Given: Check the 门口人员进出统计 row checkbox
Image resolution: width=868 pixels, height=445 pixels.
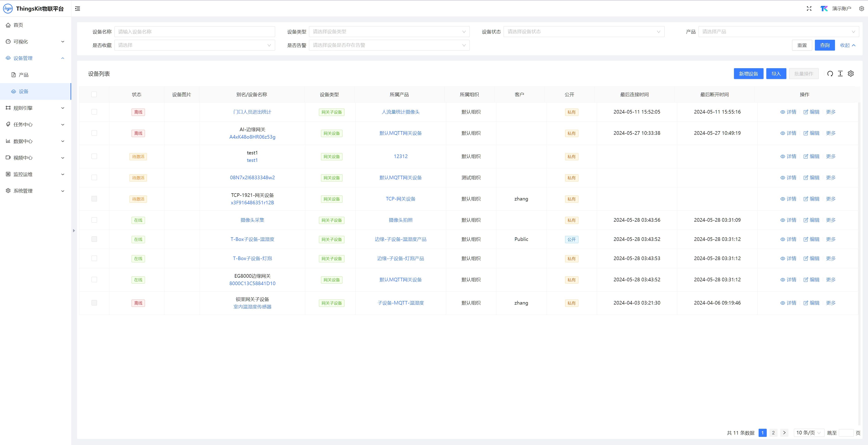Looking at the screenshot, I should click(94, 112).
